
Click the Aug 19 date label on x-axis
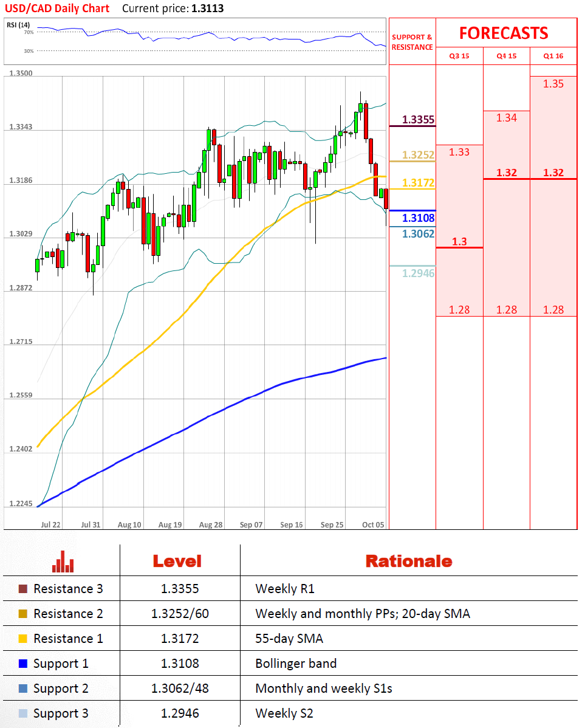click(x=170, y=524)
